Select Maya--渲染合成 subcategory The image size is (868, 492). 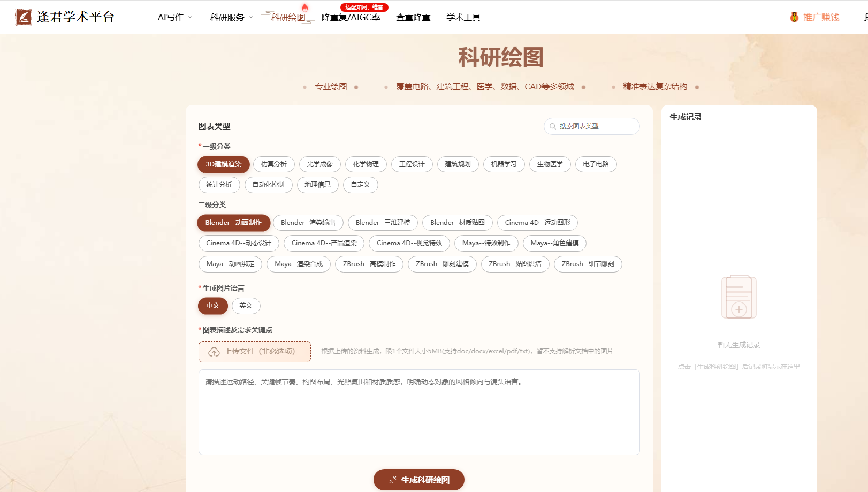tap(299, 264)
